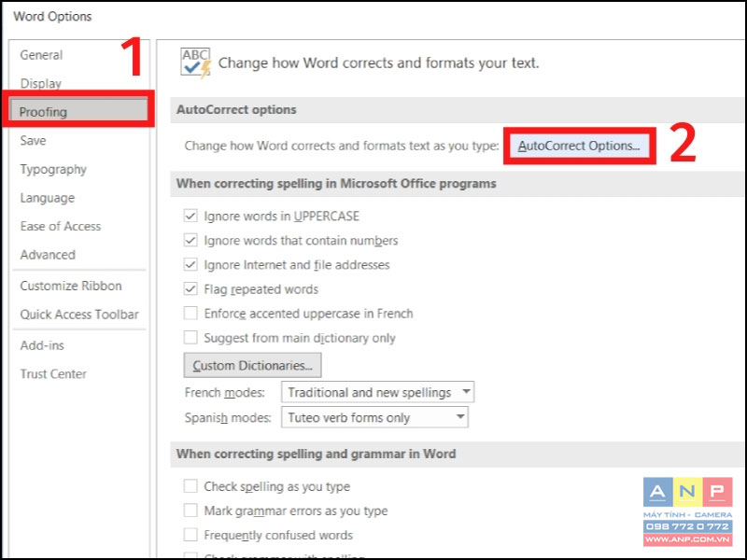Go to Typography settings
This screenshot has height=560, width=747.
[x=53, y=170]
